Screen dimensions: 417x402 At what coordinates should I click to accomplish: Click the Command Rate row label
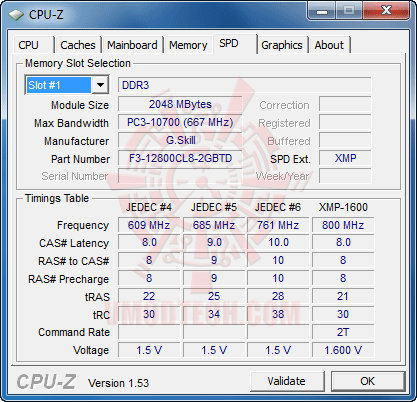pos(74,332)
